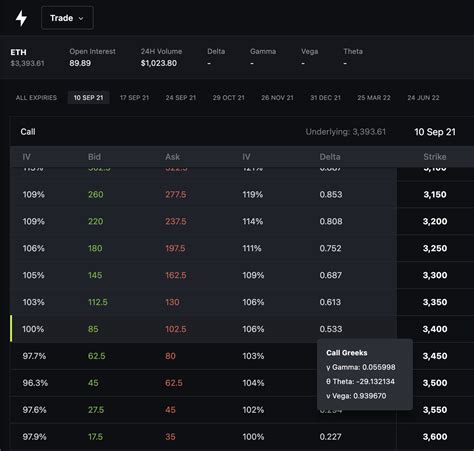This screenshot has width=474, height=451.
Task: Select the 10 SEP 21 expiry tab
Action: pyautogui.click(x=88, y=98)
